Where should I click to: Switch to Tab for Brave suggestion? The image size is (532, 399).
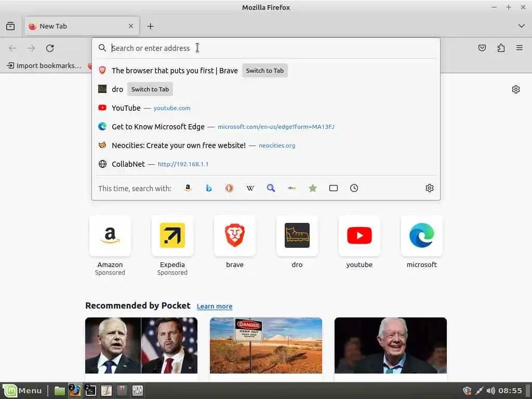point(264,71)
